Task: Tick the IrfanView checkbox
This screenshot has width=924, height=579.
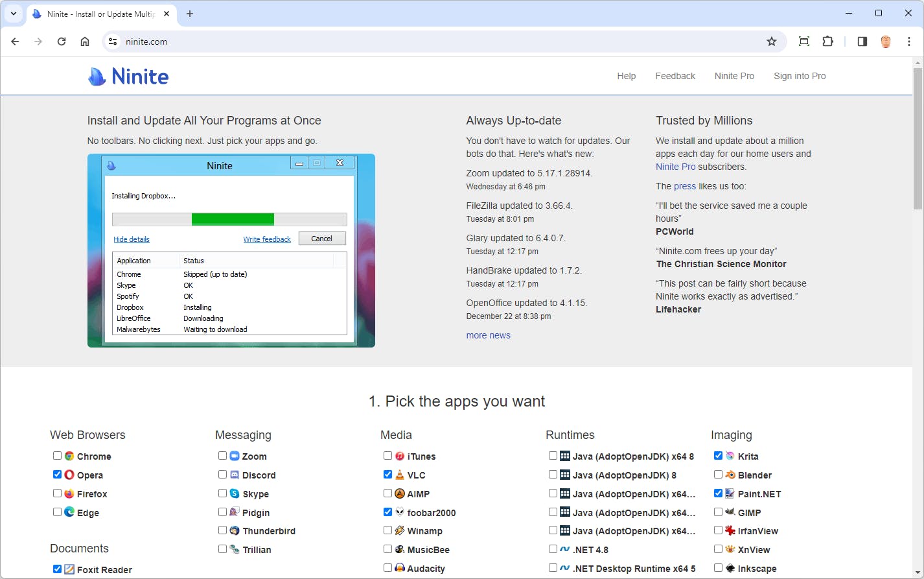Action: coord(718,530)
